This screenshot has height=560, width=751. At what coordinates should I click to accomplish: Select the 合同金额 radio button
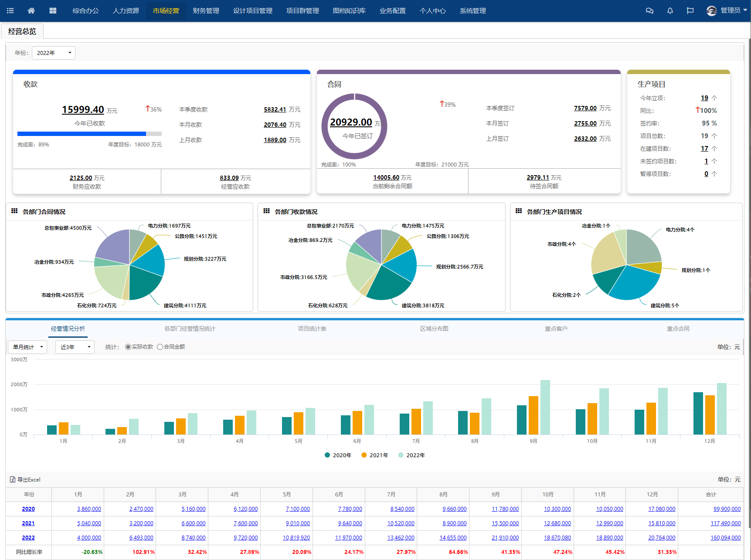click(160, 347)
